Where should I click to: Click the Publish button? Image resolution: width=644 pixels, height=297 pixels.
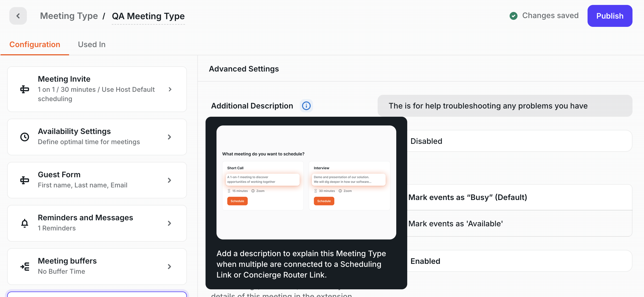[x=610, y=16]
